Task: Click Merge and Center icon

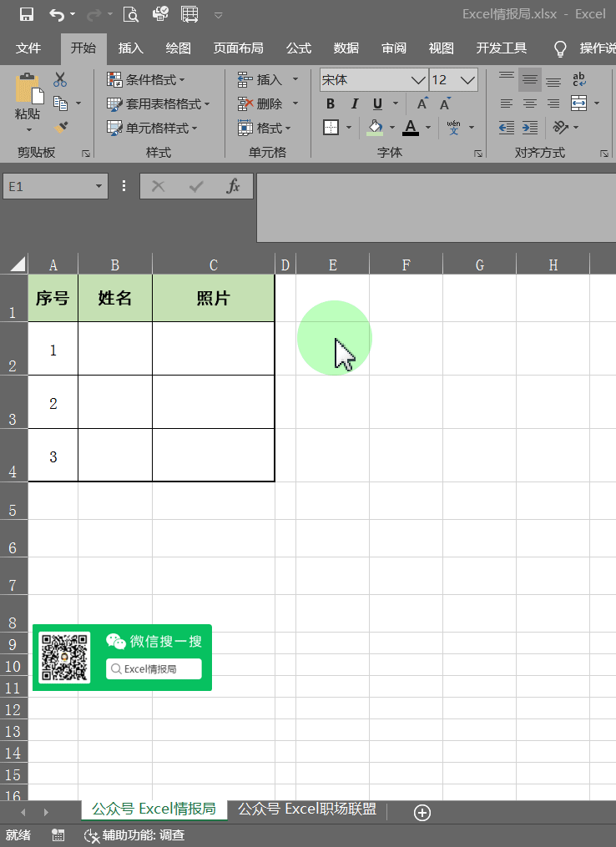Action: [578, 103]
